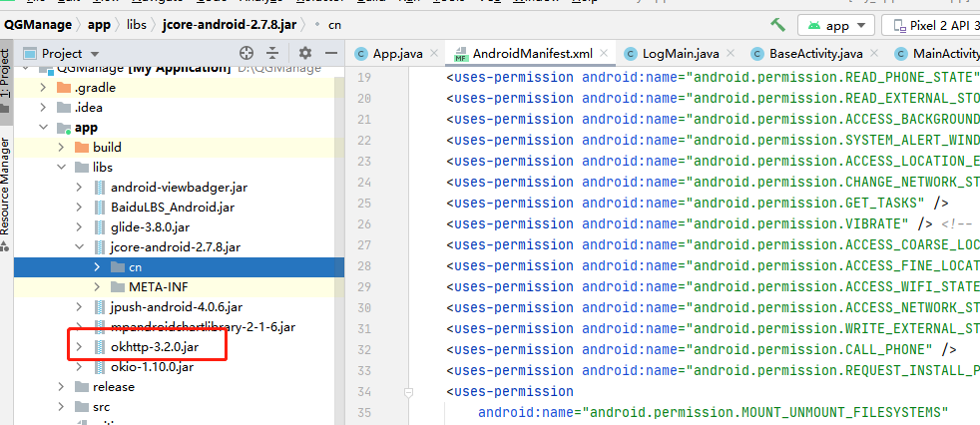The height and width of the screenshot is (425, 980).
Task: Expand android-viewbadger.jar
Action: pos(80,187)
